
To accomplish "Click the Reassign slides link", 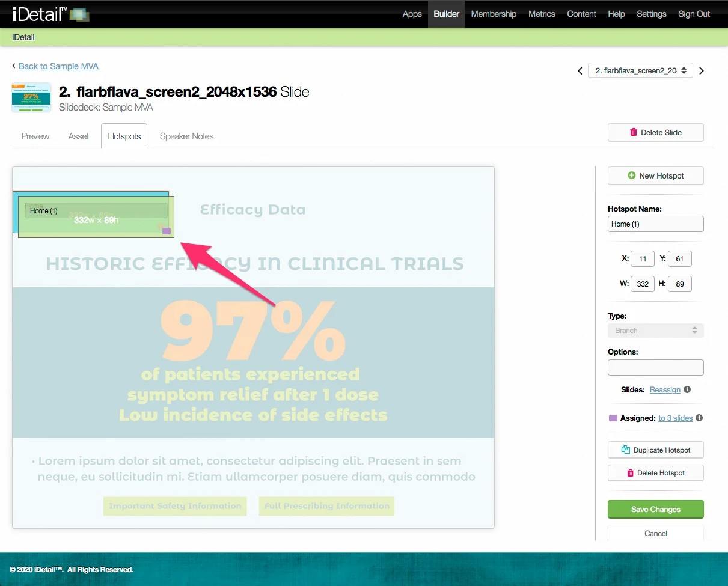I will (x=665, y=389).
